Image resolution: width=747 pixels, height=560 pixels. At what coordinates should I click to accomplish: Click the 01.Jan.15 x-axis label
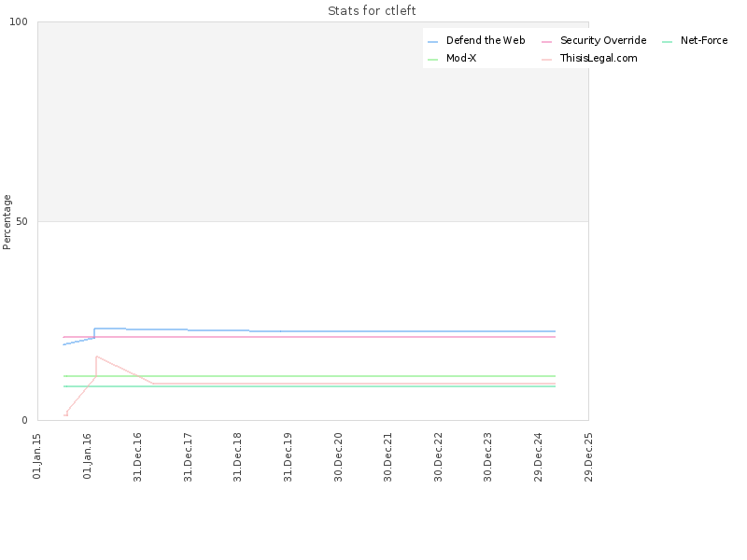coord(37,455)
